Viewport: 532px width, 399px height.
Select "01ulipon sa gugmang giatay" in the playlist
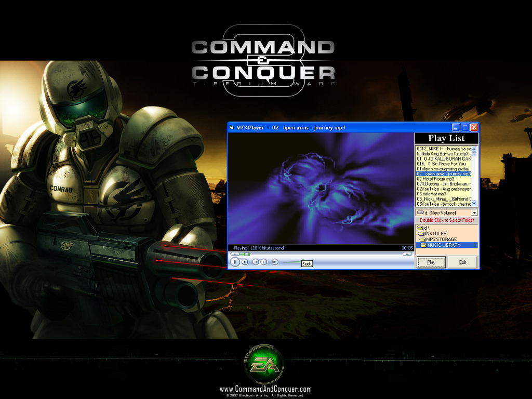[x=444, y=169]
